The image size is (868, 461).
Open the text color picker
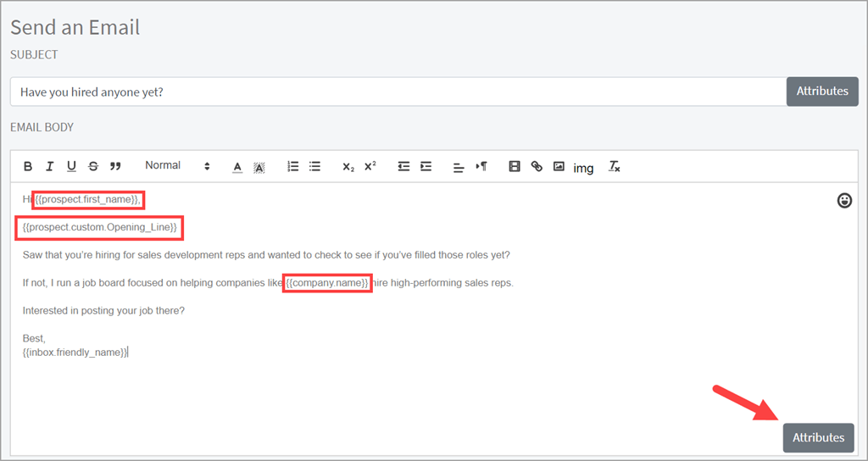point(237,167)
